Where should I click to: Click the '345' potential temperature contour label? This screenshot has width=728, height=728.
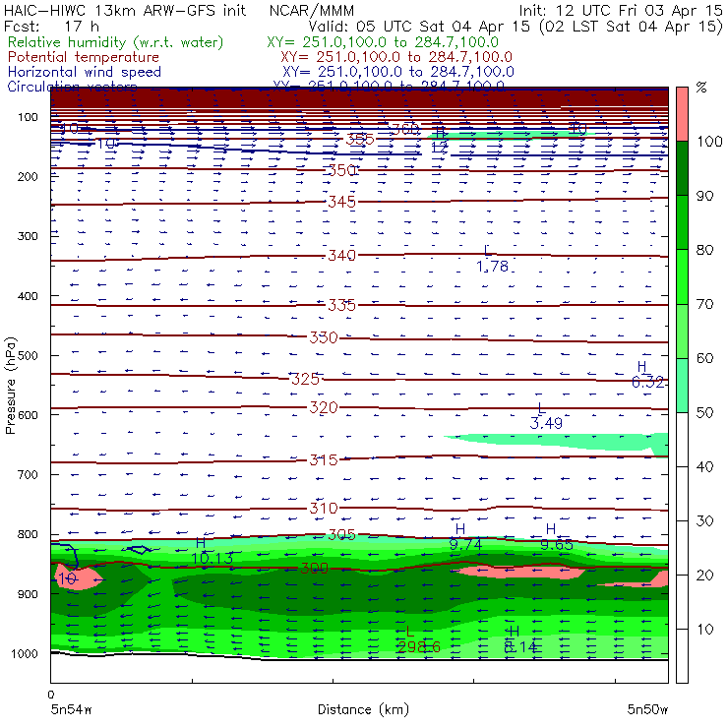(341, 202)
